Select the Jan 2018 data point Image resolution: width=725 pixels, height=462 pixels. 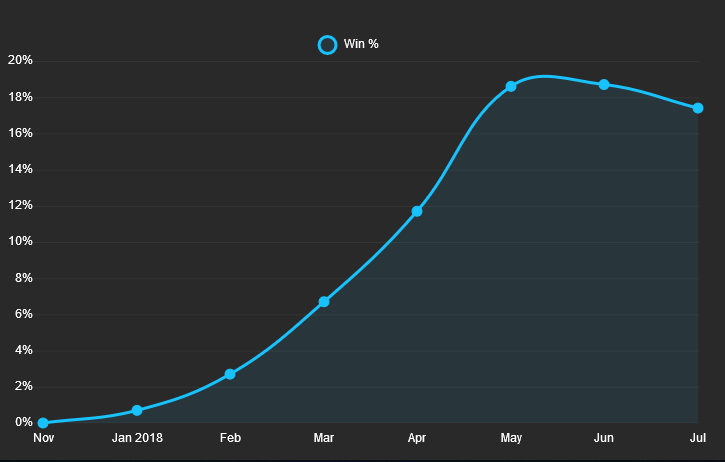coord(137,410)
